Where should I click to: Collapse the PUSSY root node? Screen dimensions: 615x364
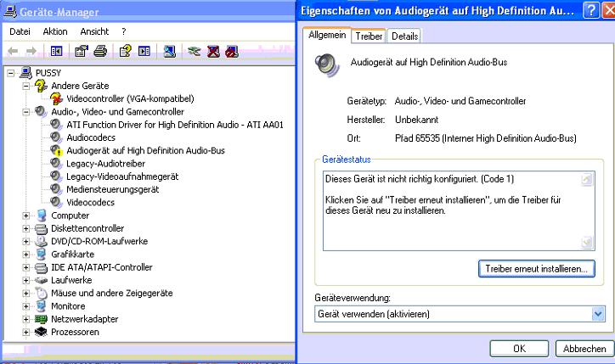click(x=10, y=73)
